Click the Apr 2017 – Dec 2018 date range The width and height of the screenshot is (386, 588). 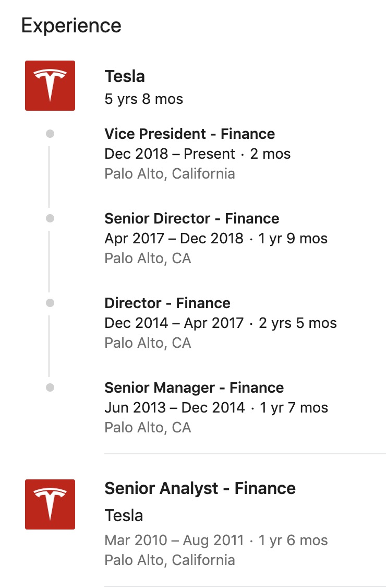[174, 239]
